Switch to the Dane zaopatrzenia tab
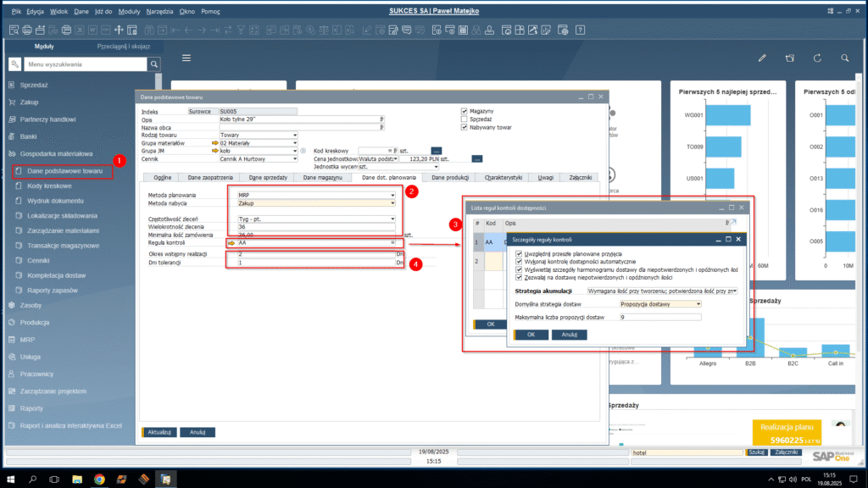Image resolution: width=868 pixels, height=488 pixels. click(x=210, y=178)
